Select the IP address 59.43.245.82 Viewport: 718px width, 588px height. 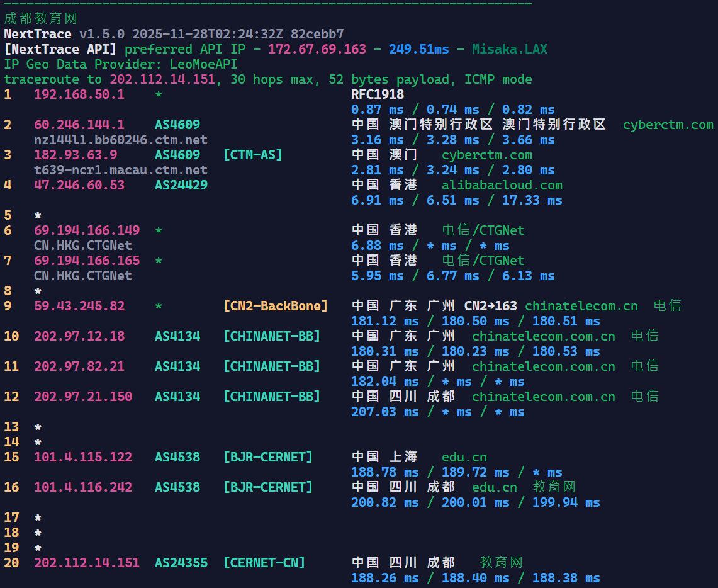(79, 306)
